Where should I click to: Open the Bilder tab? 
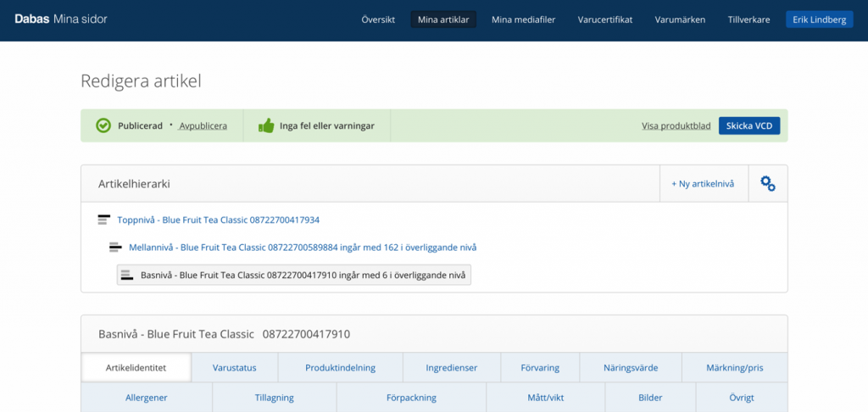coord(650,398)
